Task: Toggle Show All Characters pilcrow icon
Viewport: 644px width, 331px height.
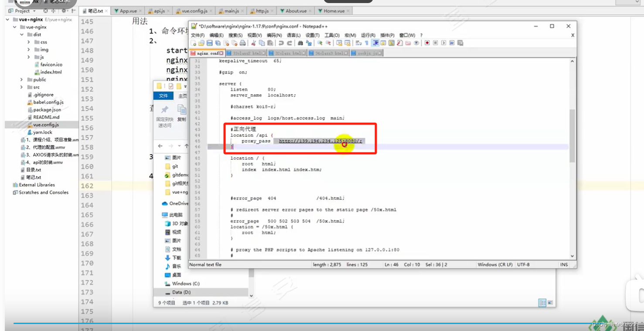Action: pyautogui.click(x=366, y=43)
